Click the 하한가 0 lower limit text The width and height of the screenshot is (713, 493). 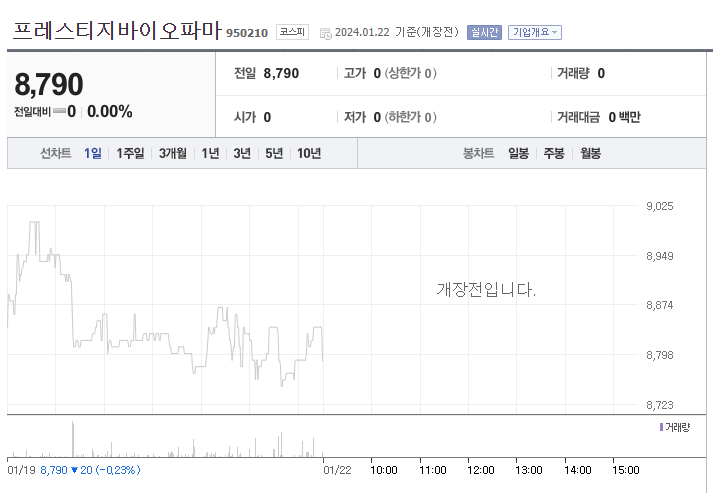411,117
